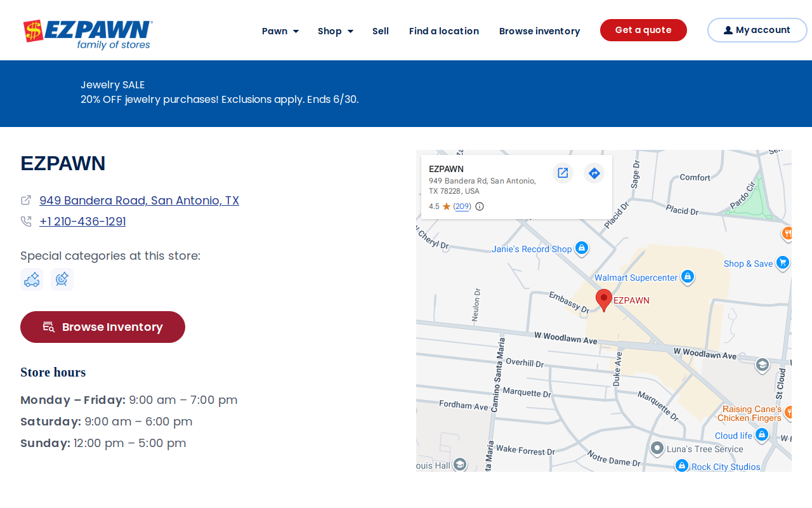Click the rating info icon
This screenshot has height=508, width=812.
point(480,206)
